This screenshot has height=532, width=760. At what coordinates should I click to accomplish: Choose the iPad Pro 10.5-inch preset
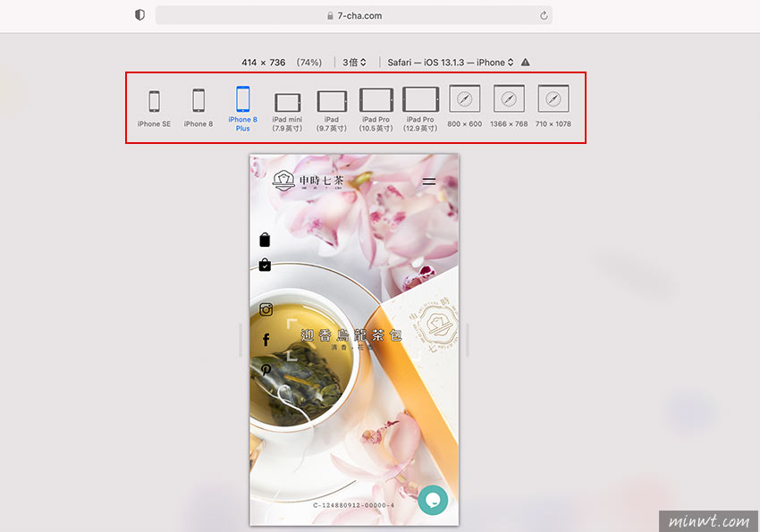pos(376,110)
